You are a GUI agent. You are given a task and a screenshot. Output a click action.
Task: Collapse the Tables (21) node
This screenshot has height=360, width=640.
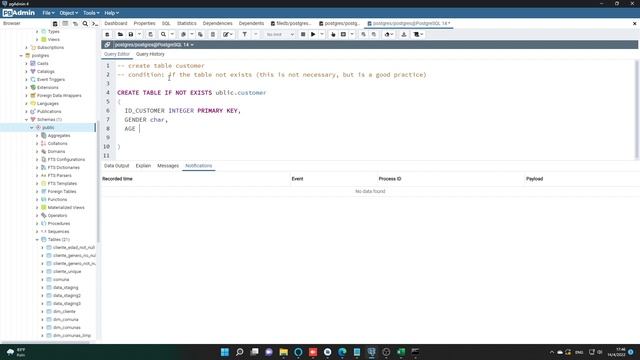[37, 240]
